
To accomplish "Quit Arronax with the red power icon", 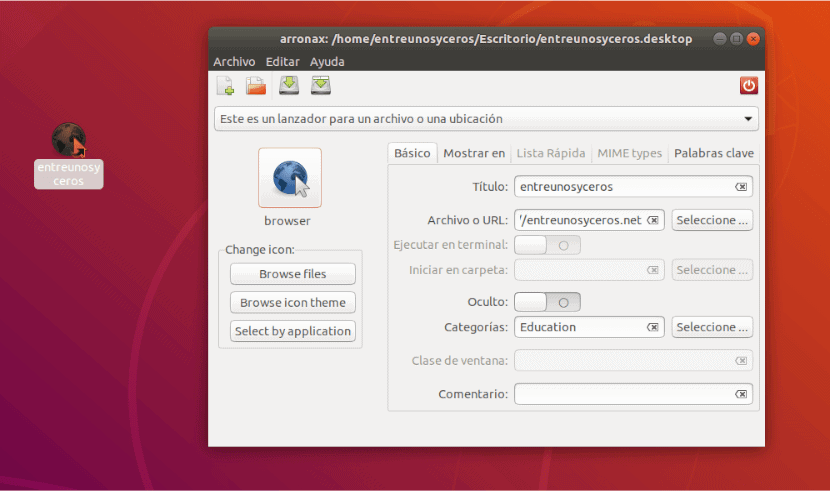I will [x=748, y=85].
